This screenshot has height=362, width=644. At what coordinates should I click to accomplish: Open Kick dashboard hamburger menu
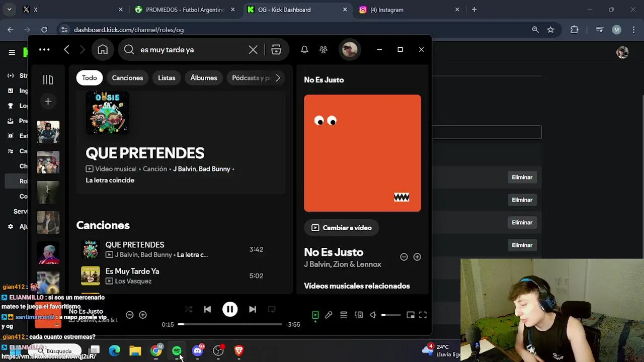point(12,52)
